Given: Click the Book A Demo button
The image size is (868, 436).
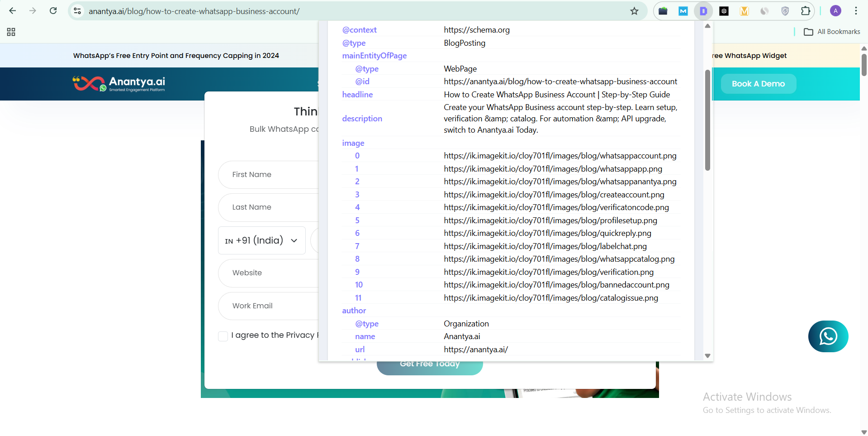Looking at the screenshot, I should click(x=758, y=84).
